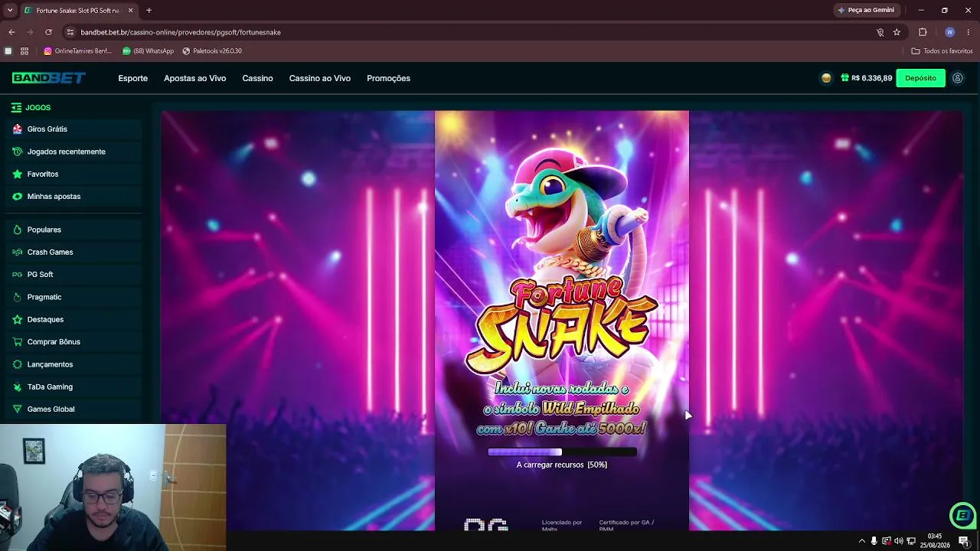980x551 pixels.
Task: Show hidden system tray icons chevron
Action: [x=861, y=541]
